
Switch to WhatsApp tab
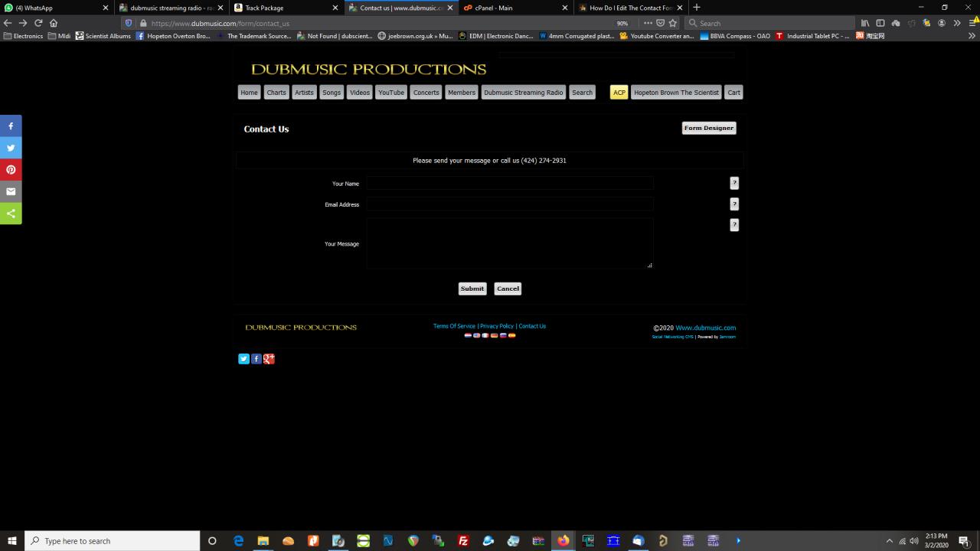tap(57, 8)
